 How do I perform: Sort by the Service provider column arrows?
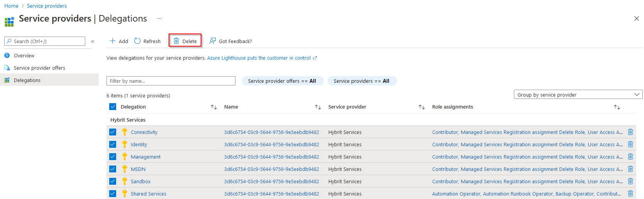coord(422,107)
